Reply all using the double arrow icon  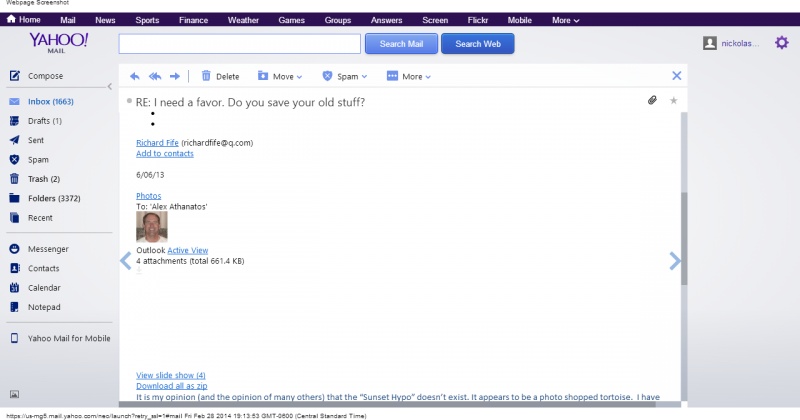point(155,76)
